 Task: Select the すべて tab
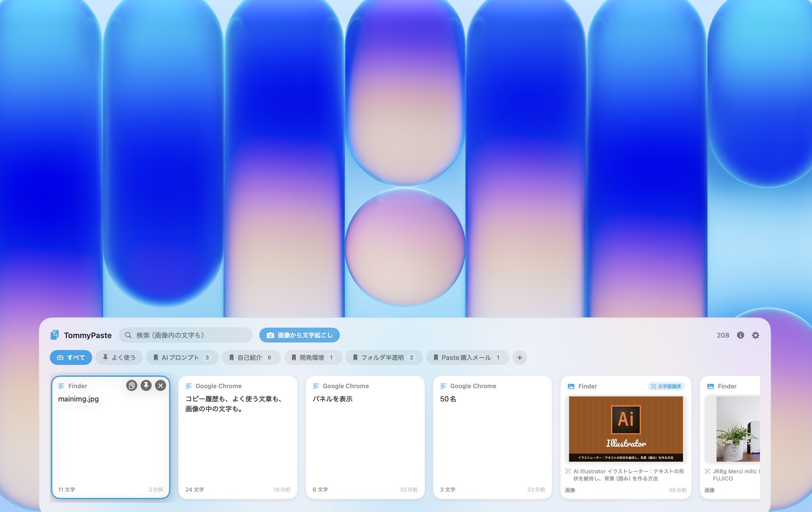click(x=71, y=357)
